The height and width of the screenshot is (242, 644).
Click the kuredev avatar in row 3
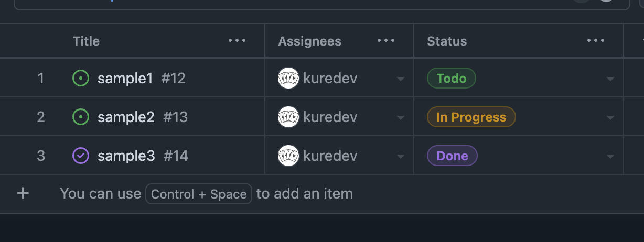tap(288, 156)
